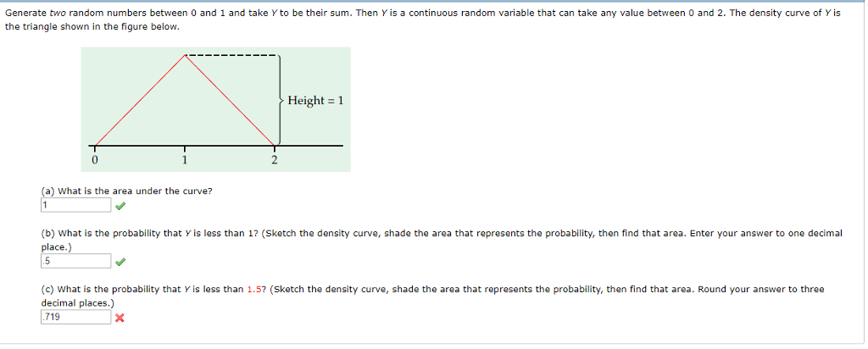Click the dashed line at top of figure
Viewport: 868px width, 349px height.
click(x=231, y=55)
